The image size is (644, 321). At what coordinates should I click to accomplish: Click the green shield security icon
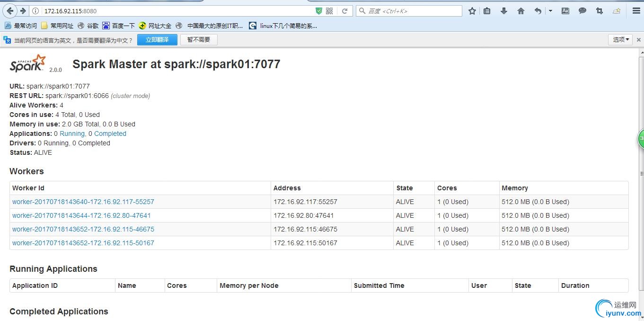click(x=319, y=11)
